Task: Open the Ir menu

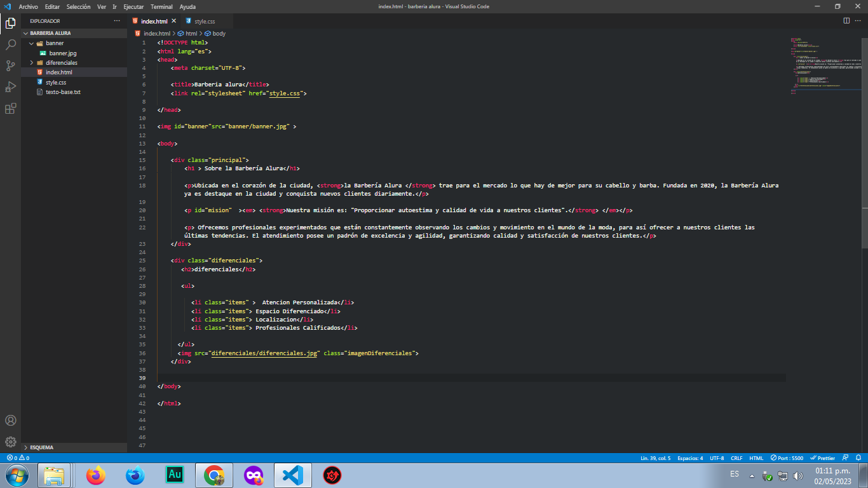Action: coord(114,6)
